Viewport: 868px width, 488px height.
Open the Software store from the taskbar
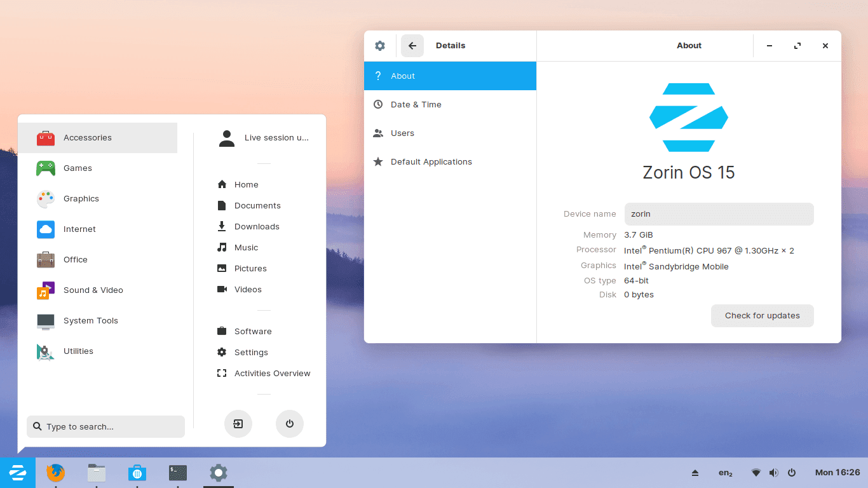click(137, 473)
